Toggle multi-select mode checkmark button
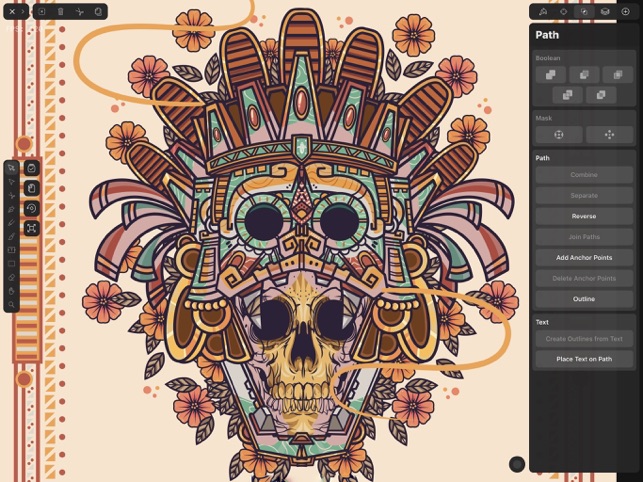 [32, 168]
